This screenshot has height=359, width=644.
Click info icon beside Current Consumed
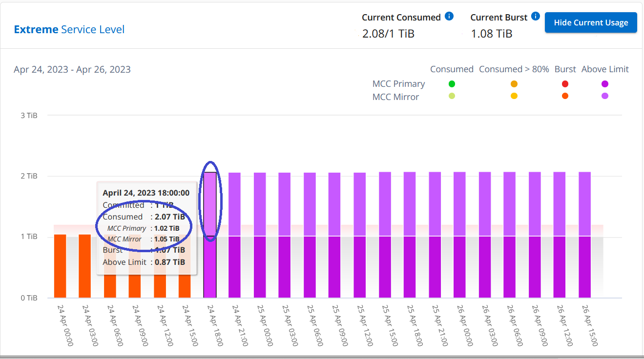tap(450, 16)
